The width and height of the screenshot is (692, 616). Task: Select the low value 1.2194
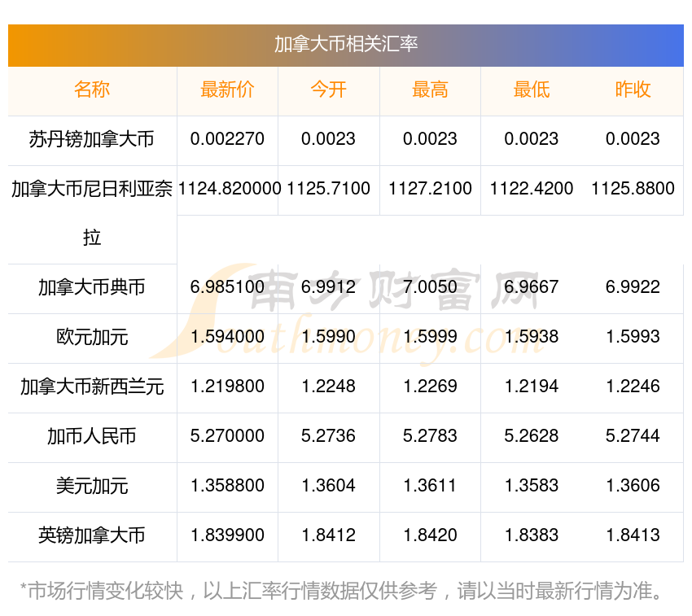tap(532, 387)
